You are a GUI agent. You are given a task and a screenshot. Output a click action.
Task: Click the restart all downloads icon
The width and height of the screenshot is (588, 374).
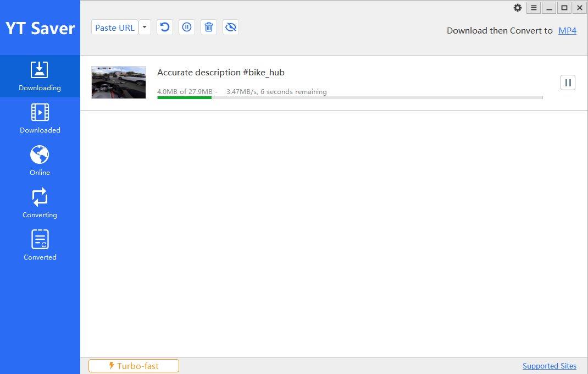pyautogui.click(x=164, y=27)
